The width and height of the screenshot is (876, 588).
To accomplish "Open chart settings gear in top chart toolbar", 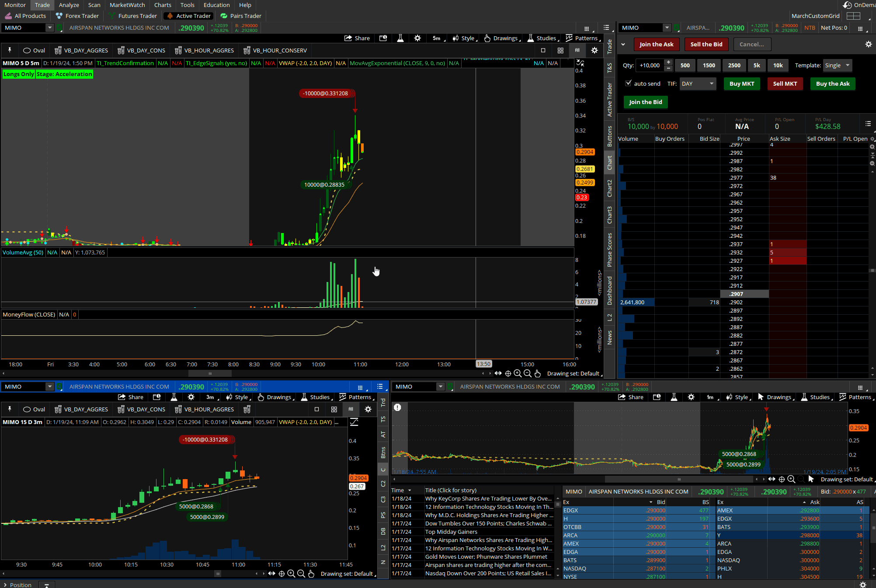I will click(417, 38).
